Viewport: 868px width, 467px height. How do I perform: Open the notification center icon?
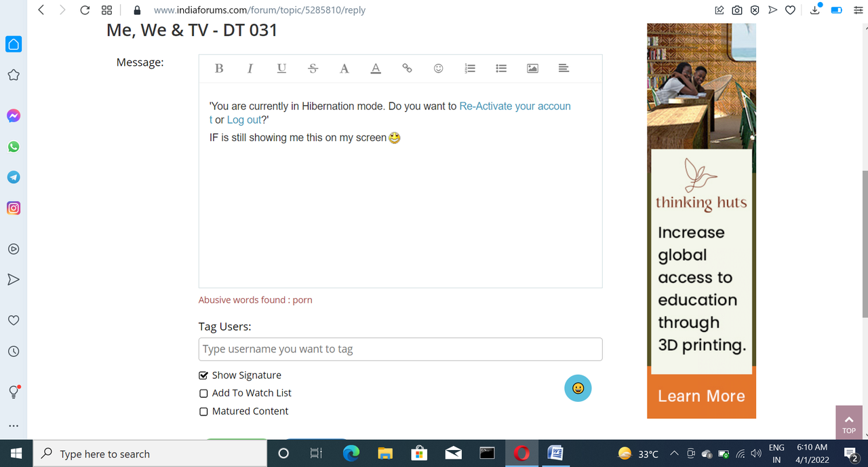[x=850, y=454]
